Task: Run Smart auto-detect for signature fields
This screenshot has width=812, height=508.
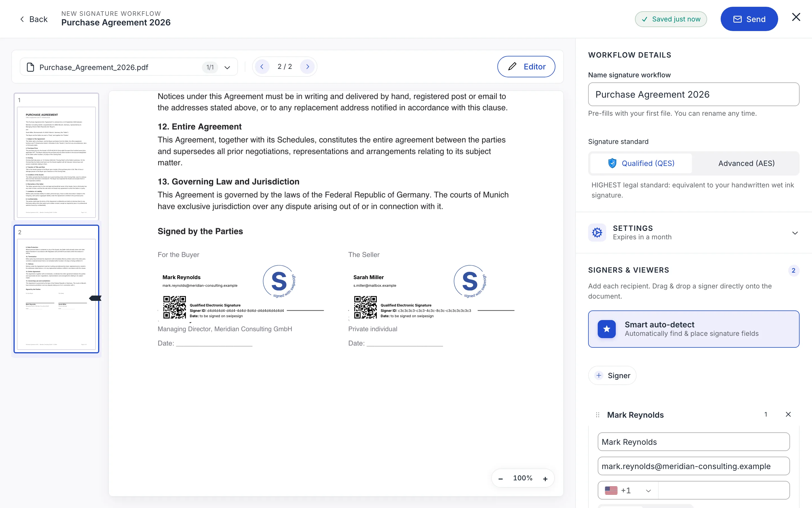Action: coord(693,329)
